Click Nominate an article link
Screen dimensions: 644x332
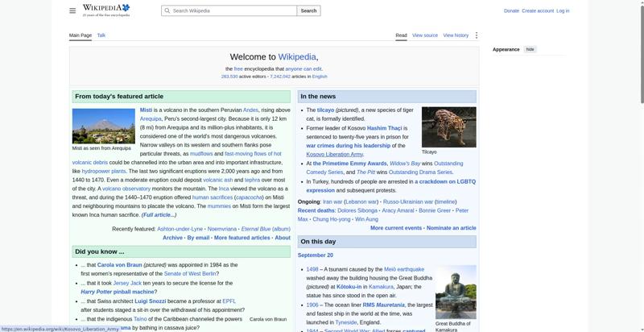tap(452, 228)
